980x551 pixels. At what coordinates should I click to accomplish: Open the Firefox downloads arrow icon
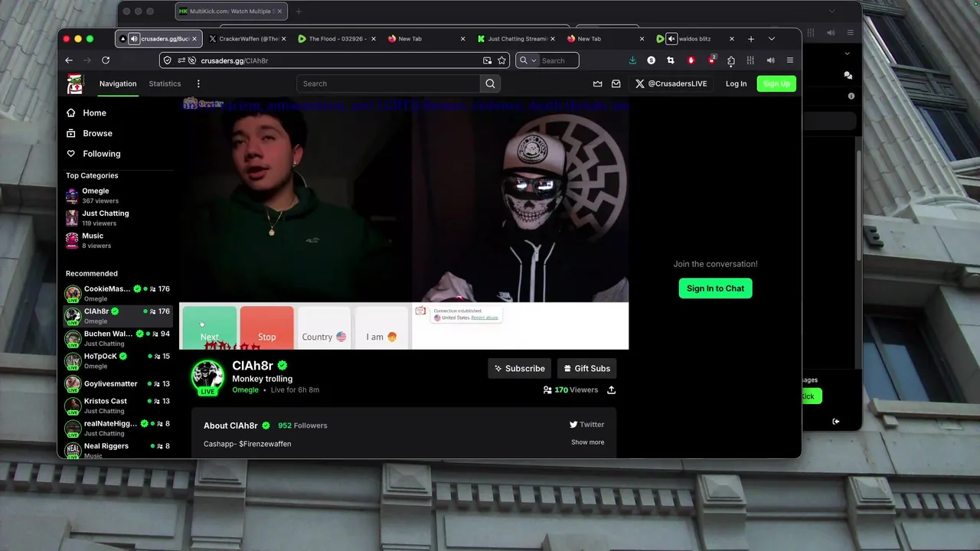tap(632, 60)
